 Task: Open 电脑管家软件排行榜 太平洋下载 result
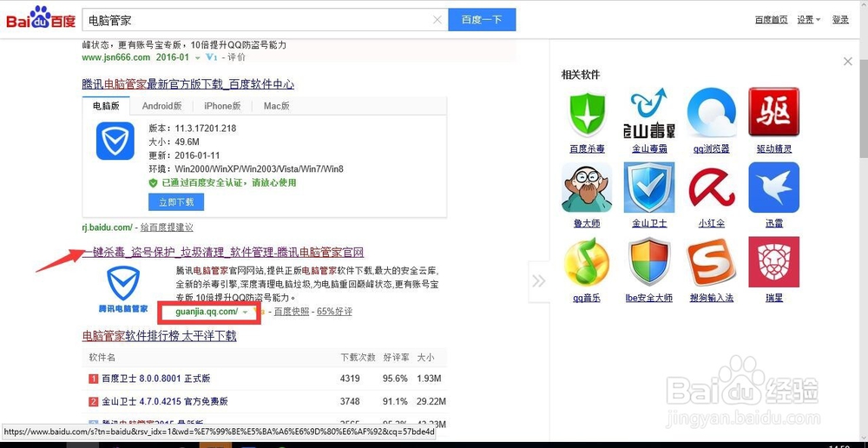pos(160,336)
